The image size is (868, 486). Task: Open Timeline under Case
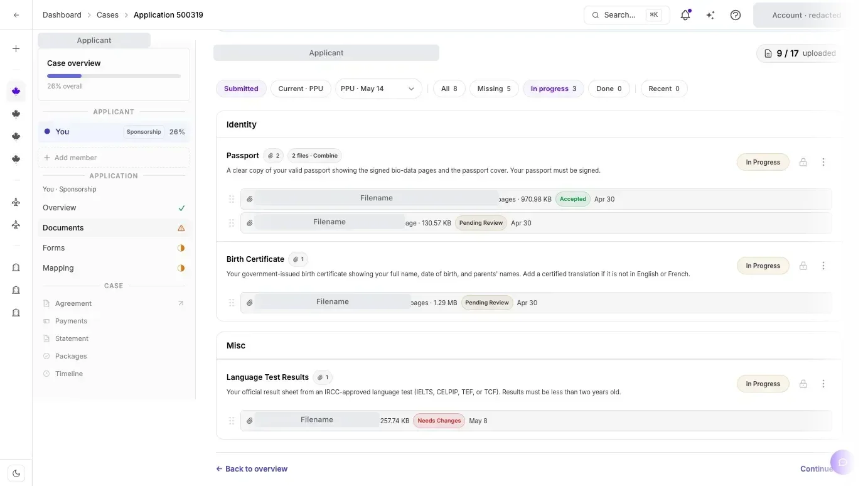tap(69, 374)
